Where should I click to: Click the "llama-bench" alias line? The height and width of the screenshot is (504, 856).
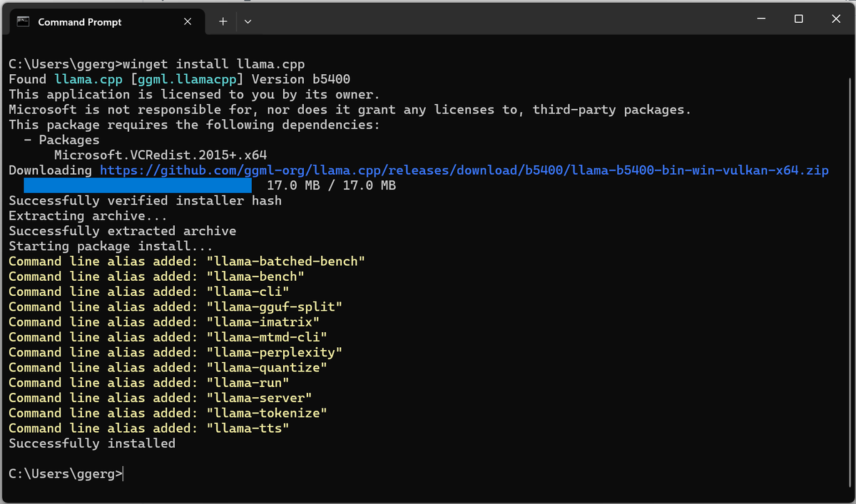click(x=156, y=277)
